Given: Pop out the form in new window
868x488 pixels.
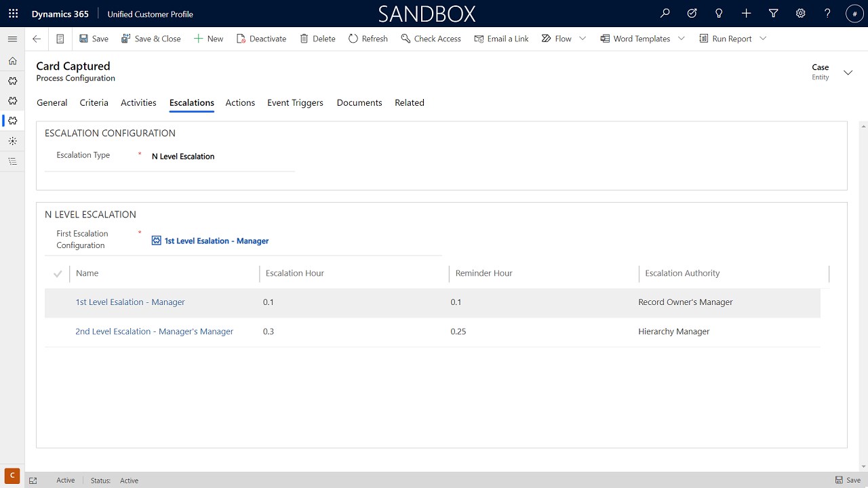Looking at the screenshot, I should pos(33,481).
